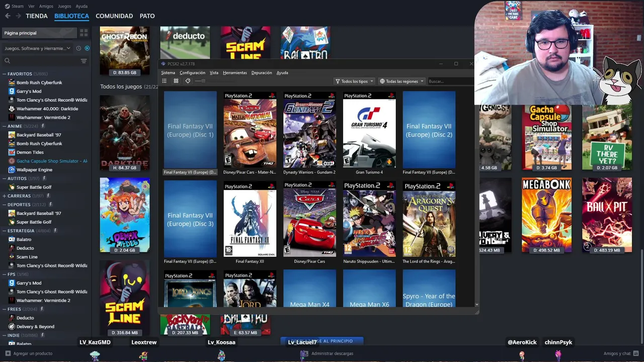Open Gacha Capsule Shop Simulator cover in Steam
This screenshot has width=644, height=362.
pos(546,136)
